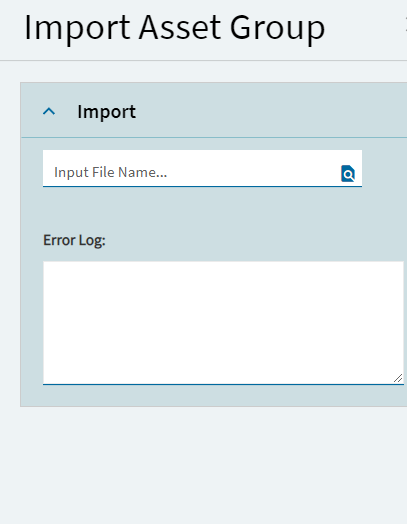The height and width of the screenshot is (524, 407).
Task: Click the Import panel's empty area below Error Log
Action: [x=214, y=396]
